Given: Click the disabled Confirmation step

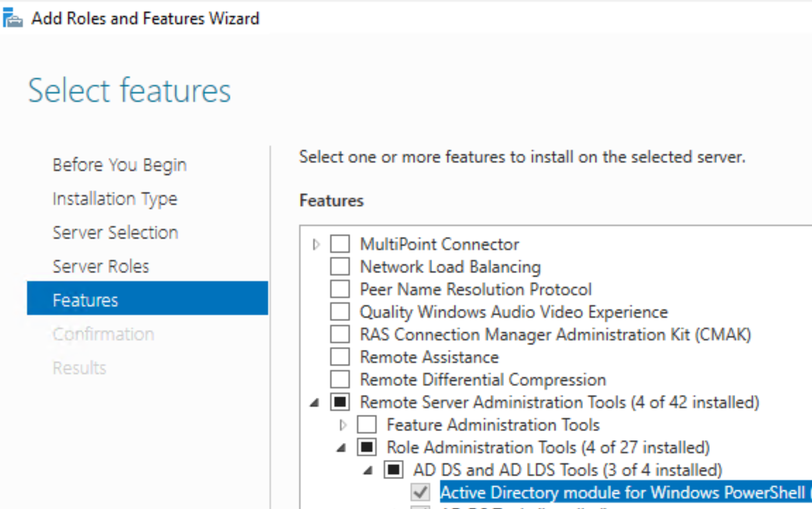Looking at the screenshot, I should tap(103, 334).
